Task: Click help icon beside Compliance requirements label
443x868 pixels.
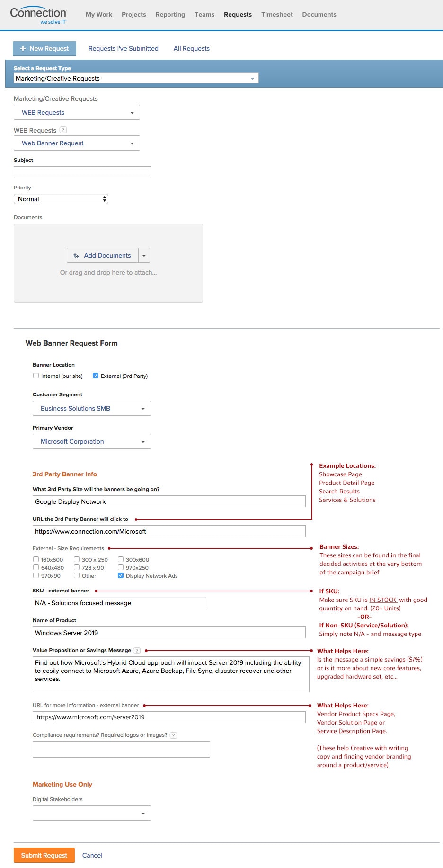Action: pos(174,735)
